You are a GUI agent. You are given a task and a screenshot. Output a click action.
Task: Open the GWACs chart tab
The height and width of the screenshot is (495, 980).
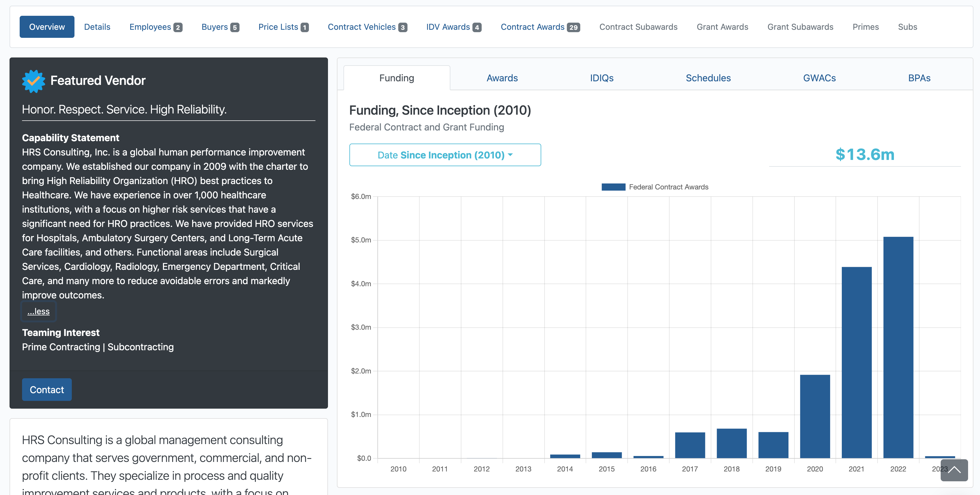pyautogui.click(x=819, y=78)
